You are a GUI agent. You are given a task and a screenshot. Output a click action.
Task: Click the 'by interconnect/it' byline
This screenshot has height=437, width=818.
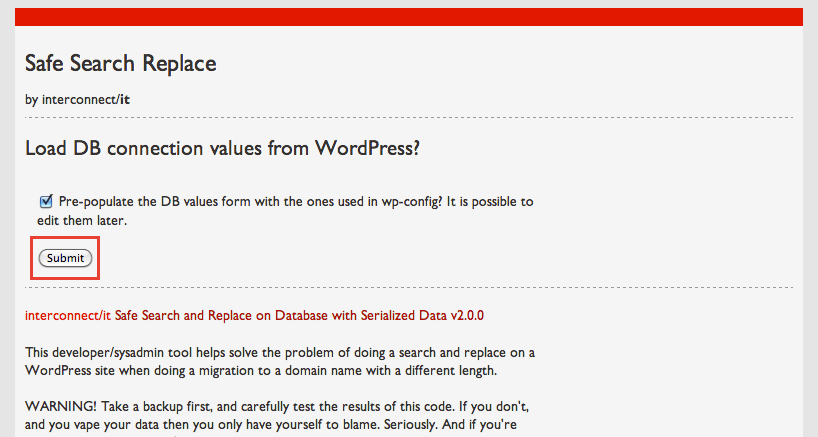tap(77, 99)
